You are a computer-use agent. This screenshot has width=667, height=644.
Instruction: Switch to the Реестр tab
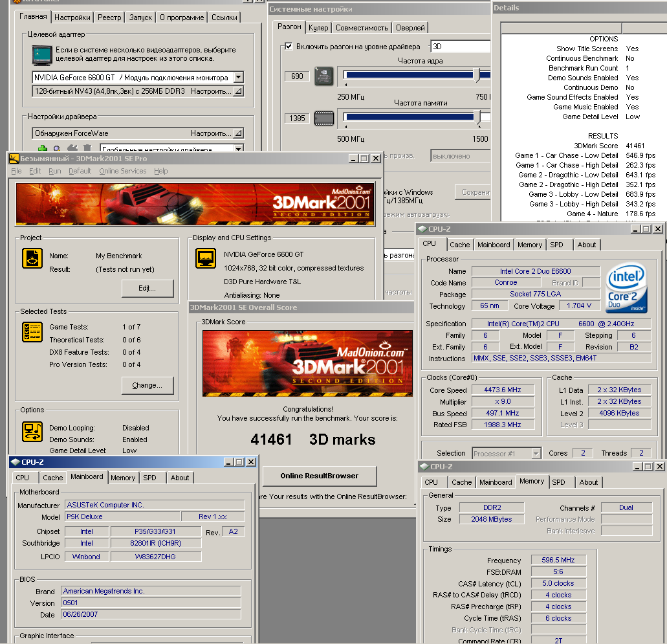click(109, 17)
